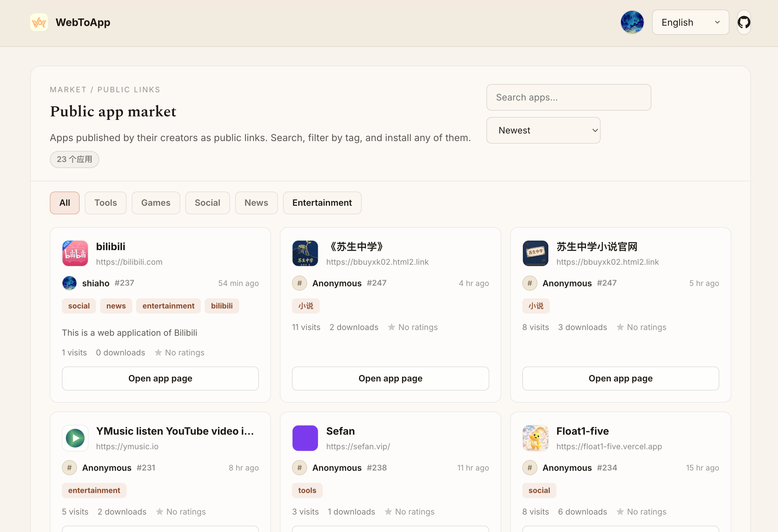Screen dimensions: 778x532
Task: Click the Anonymous # avatar on 《苏生中学》 card
Action: click(x=299, y=283)
